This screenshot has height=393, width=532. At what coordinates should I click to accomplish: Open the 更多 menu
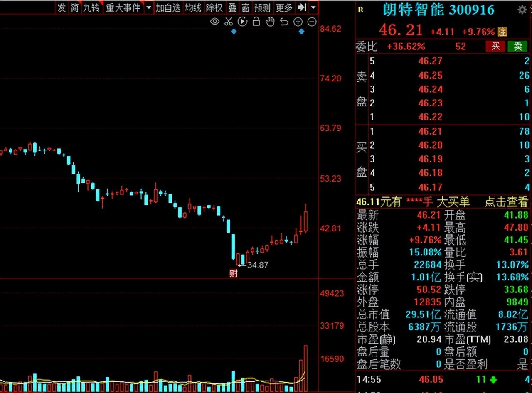[284, 7]
